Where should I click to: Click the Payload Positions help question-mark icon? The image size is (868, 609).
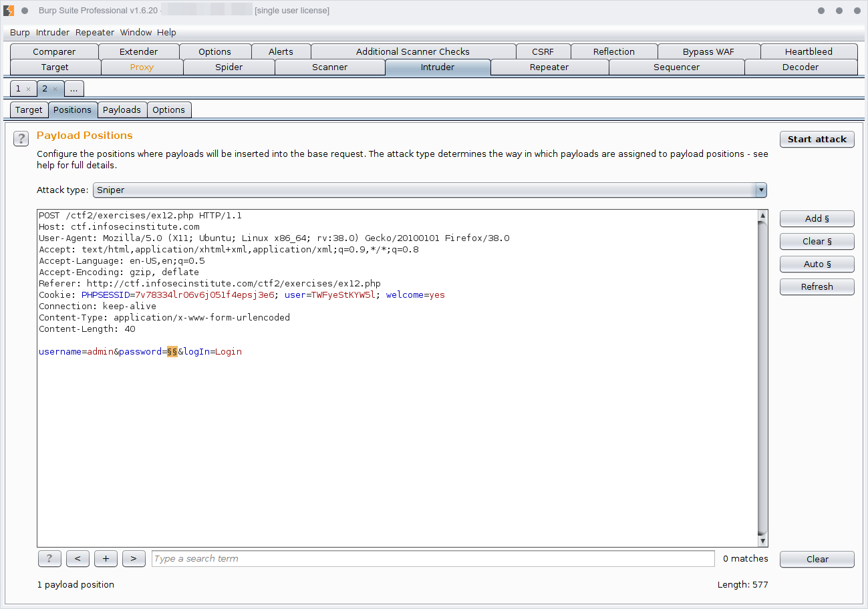click(x=21, y=139)
